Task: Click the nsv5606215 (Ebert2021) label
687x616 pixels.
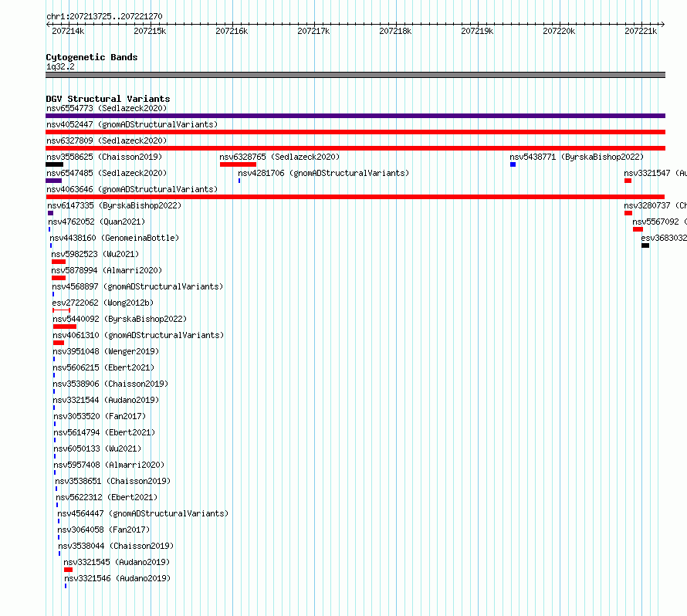Action: pyautogui.click(x=104, y=367)
